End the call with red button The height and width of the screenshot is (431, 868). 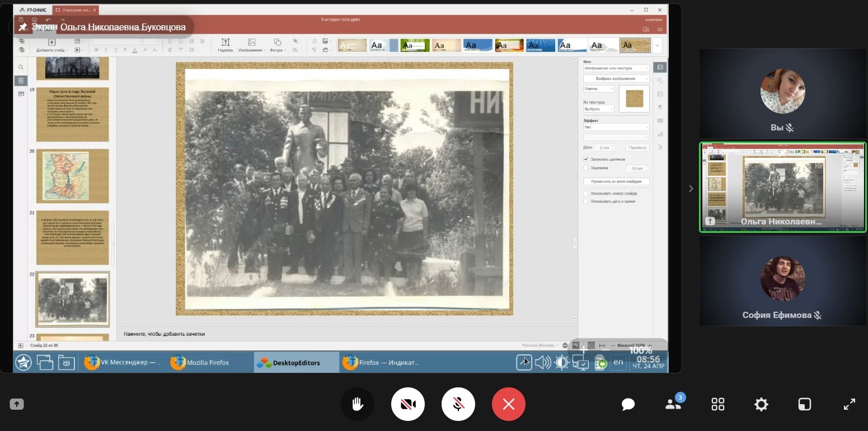(x=509, y=404)
